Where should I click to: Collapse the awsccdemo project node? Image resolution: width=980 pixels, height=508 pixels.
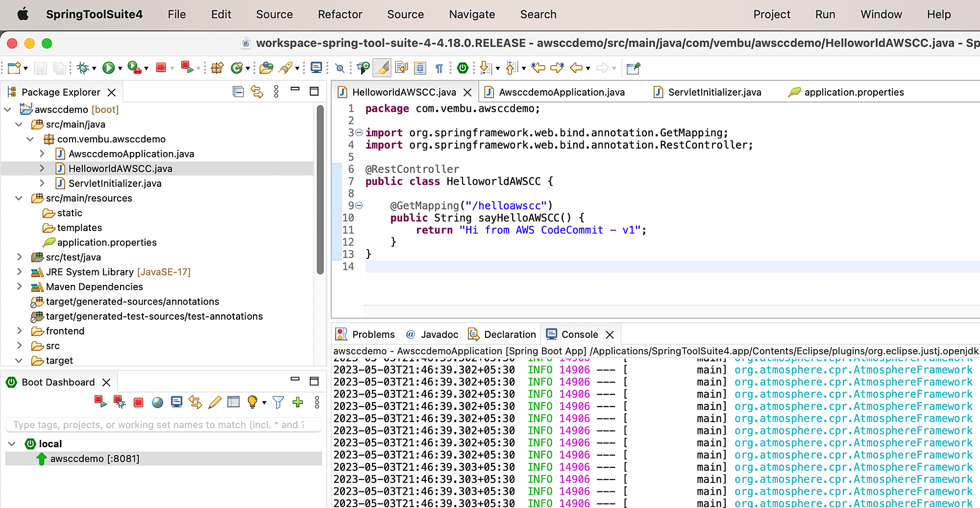8,110
